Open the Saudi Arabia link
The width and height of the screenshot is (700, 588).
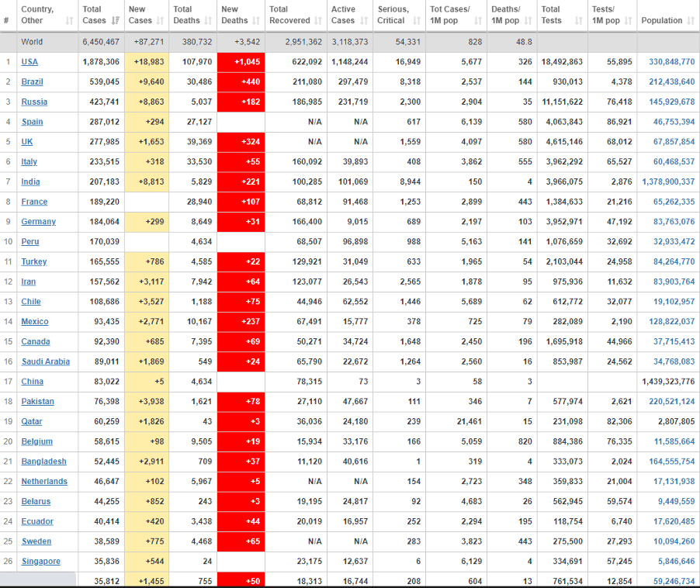[46, 361]
